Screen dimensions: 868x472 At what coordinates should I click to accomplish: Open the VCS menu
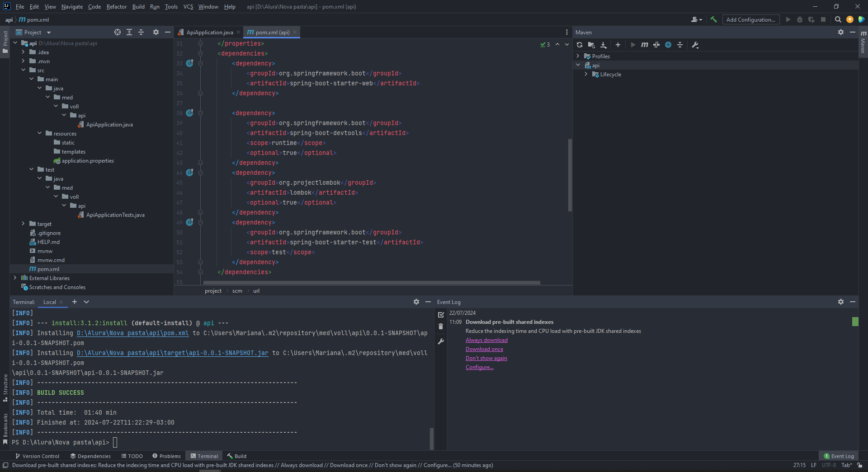pyautogui.click(x=188, y=6)
